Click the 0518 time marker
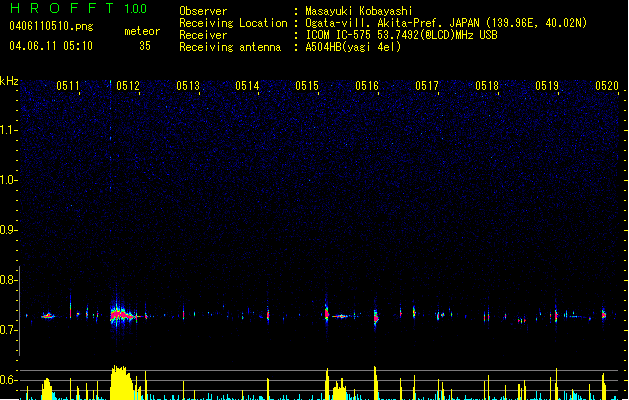Screen dimensions: 629x400 487,86
